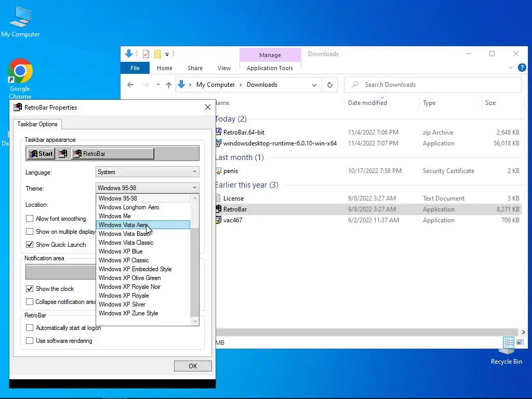Confirm with the OK button
This screenshot has height=399, width=532.
pyautogui.click(x=193, y=366)
